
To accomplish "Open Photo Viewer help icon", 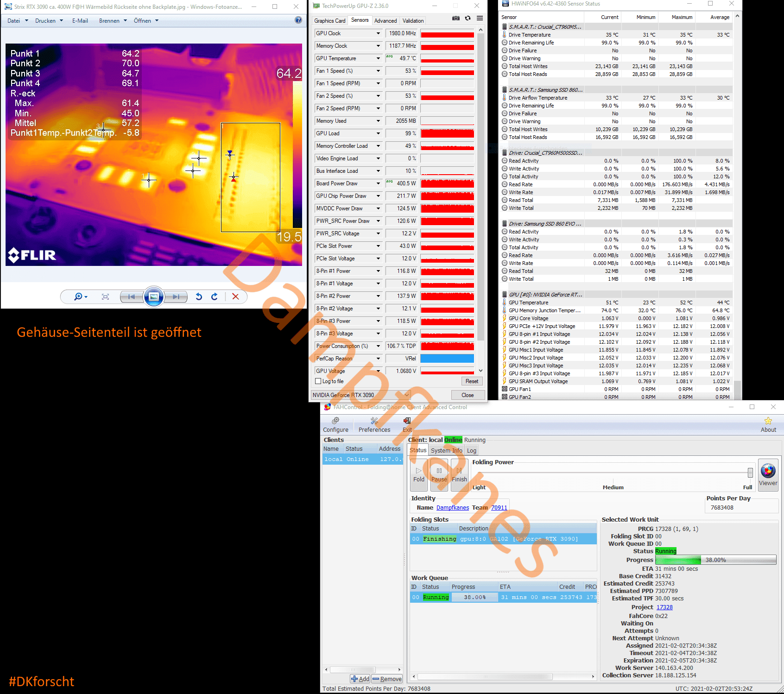I will [x=298, y=20].
